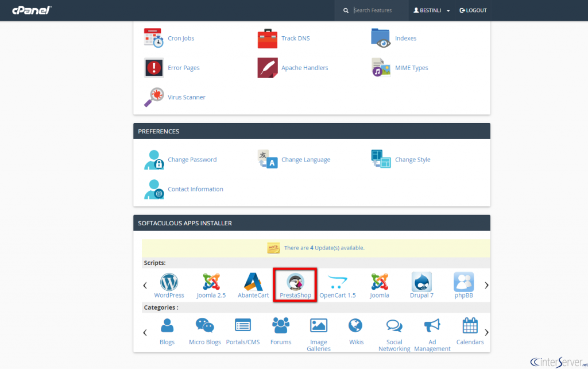Open the Change Password link text
This screenshot has height=369, width=588.
(x=192, y=160)
